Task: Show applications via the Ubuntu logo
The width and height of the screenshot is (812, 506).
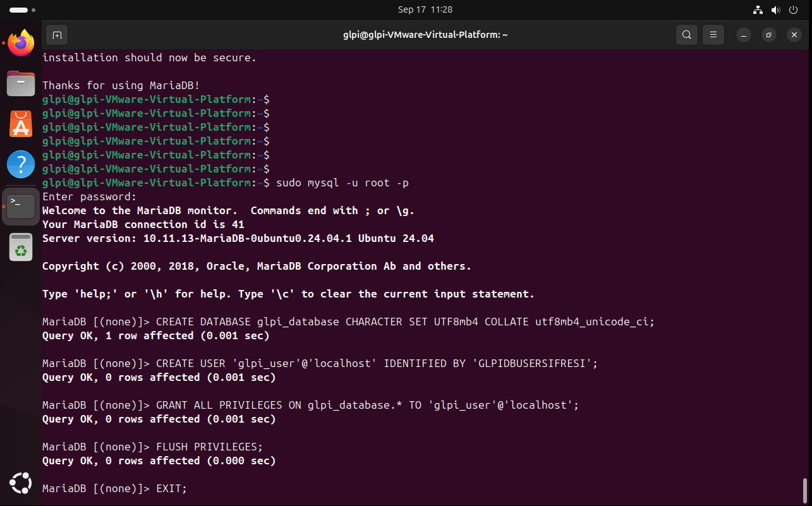Action: pyautogui.click(x=21, y=484)
